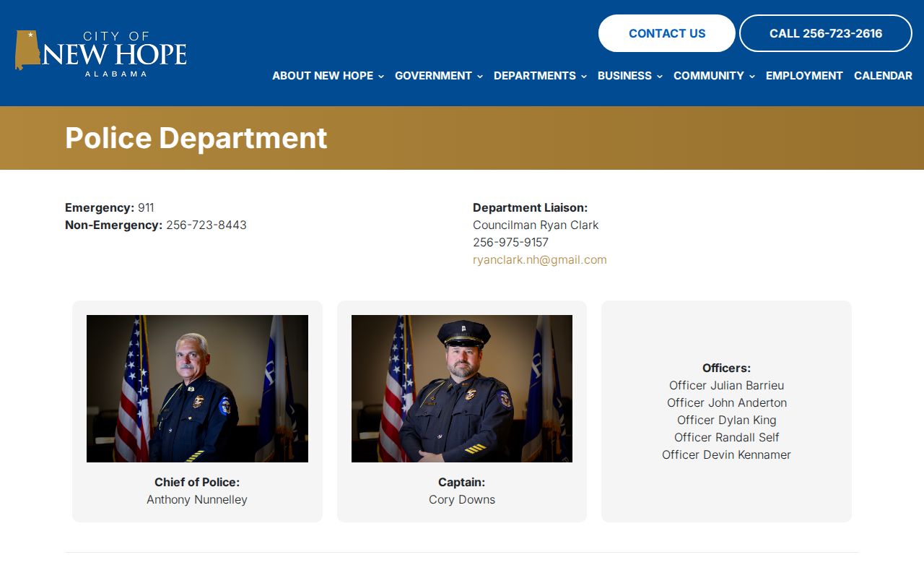Click the City of New Hope logo
Image resolution: width=924 pixels, height=578 pixels.
pos(100,52)
